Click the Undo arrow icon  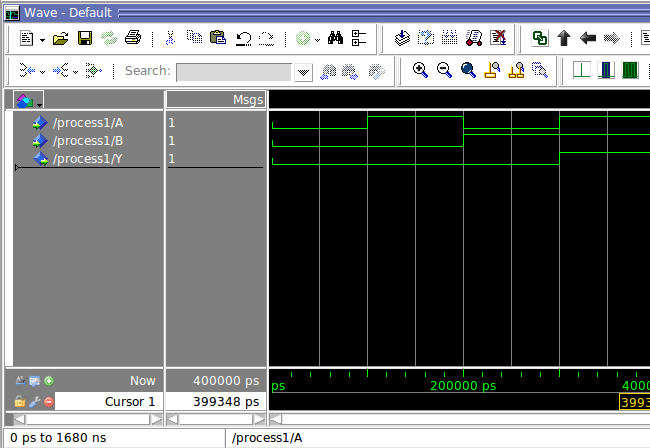(243, 39)
